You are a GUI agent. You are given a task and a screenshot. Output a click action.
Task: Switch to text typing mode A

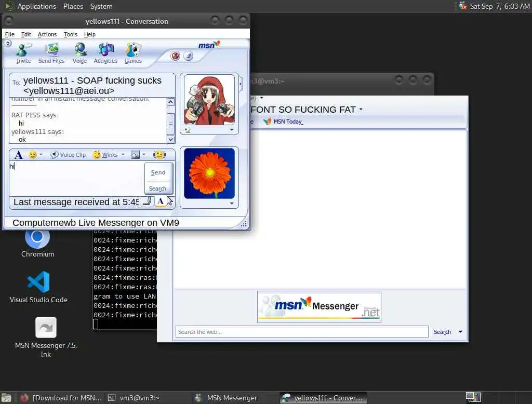coord(161,201)
